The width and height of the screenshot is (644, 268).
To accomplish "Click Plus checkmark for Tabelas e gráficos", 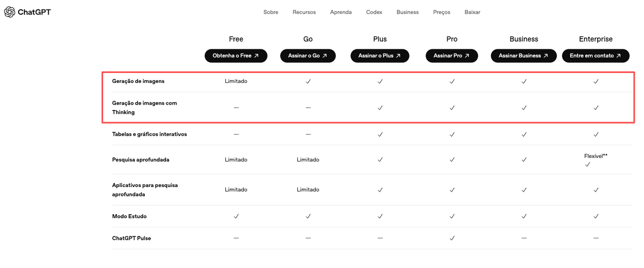I will 380,134.
